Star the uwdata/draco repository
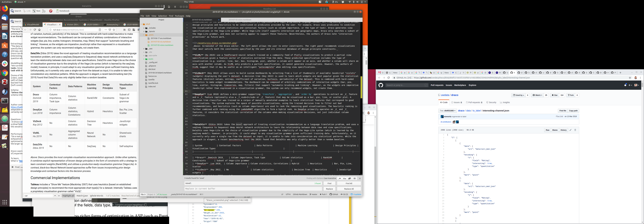644x224 pixels. click(x=554, y=95)
